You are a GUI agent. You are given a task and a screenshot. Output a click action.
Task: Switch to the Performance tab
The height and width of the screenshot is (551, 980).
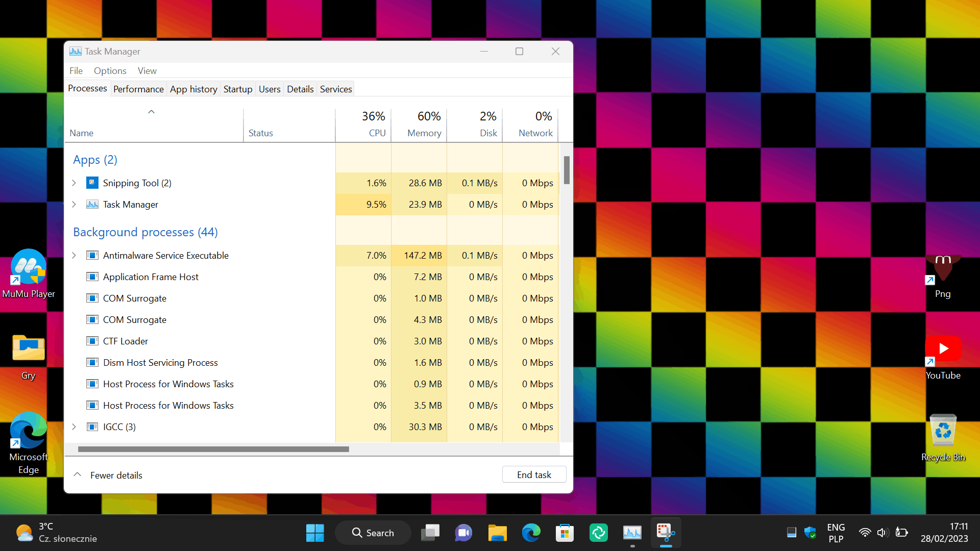(138, 89)
